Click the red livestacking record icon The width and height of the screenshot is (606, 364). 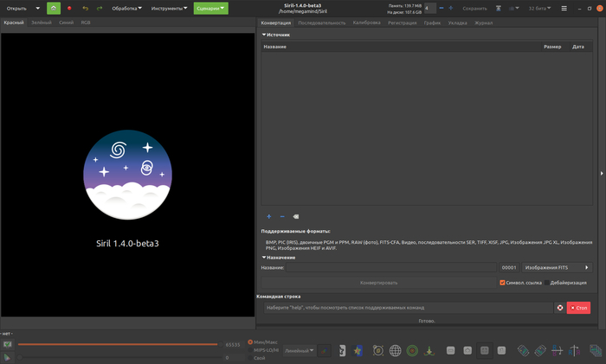click(69, 8)
